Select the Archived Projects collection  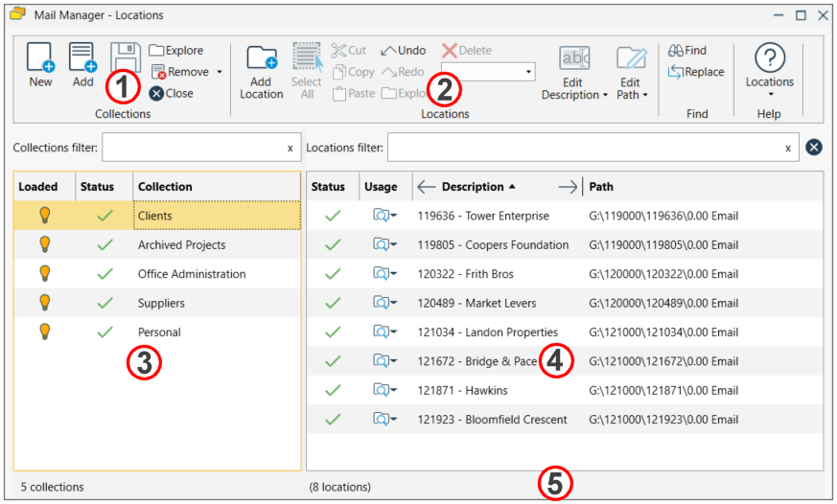181,245
